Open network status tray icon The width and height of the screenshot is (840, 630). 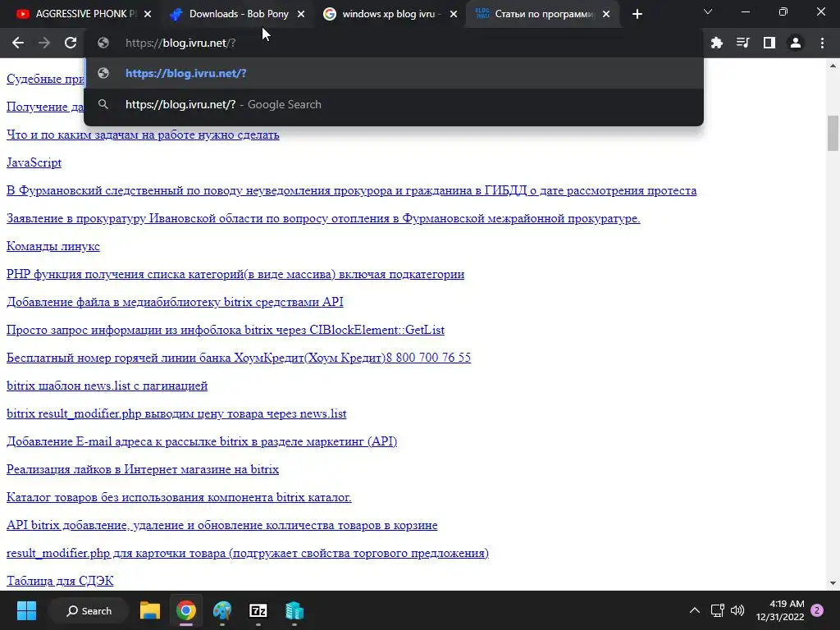pyautogui.click(x=717, y=610)
